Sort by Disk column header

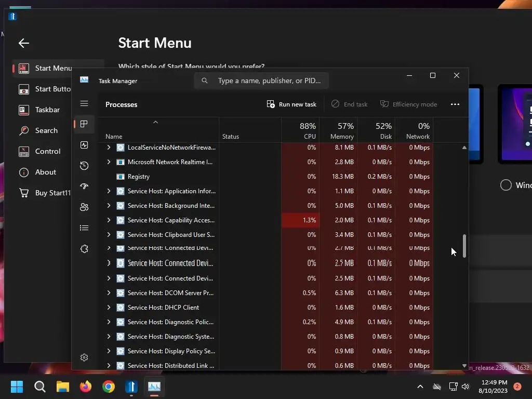pos(377,130)
